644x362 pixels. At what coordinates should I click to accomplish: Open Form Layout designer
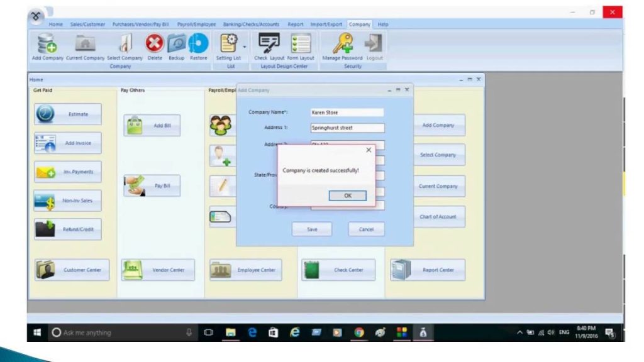click(x=301, y=46)
